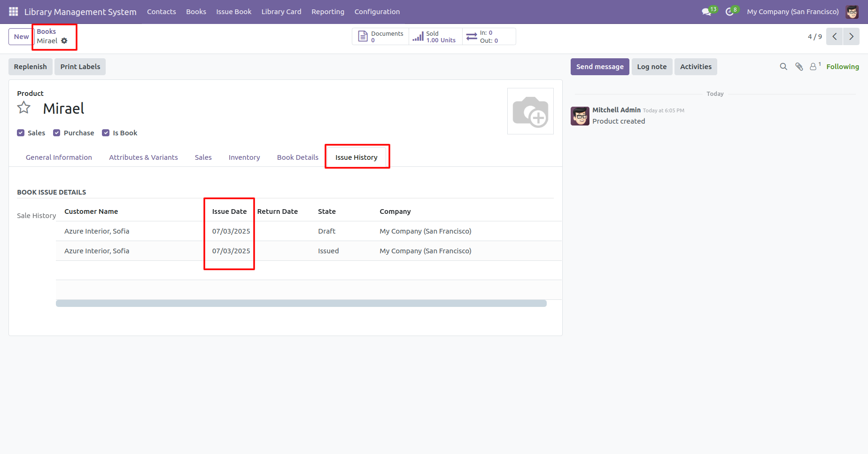868x454 pixels.
Task: Click issue date in Draft row
Action: [x=231, y=231]
